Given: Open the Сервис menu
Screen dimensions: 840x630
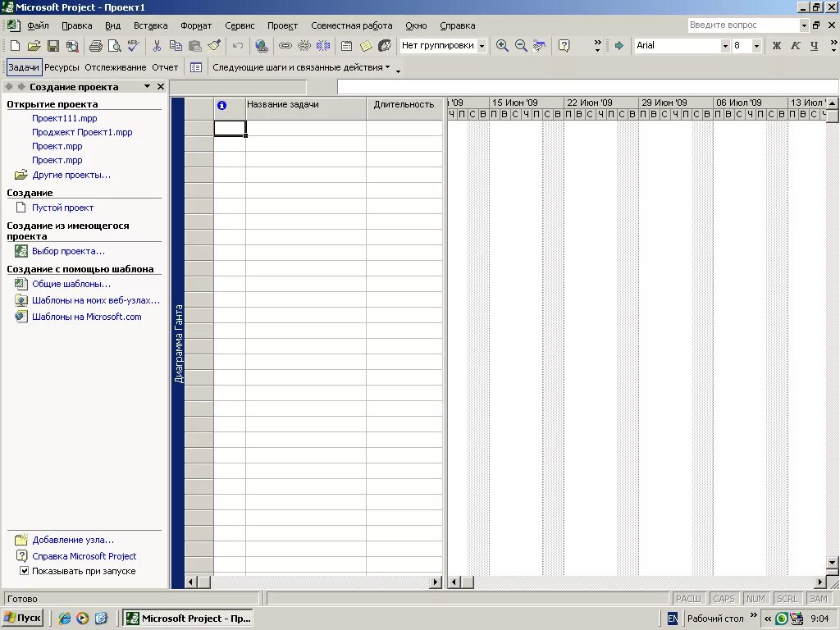Looking at the screenshot, I should click(x=240, y=25).
